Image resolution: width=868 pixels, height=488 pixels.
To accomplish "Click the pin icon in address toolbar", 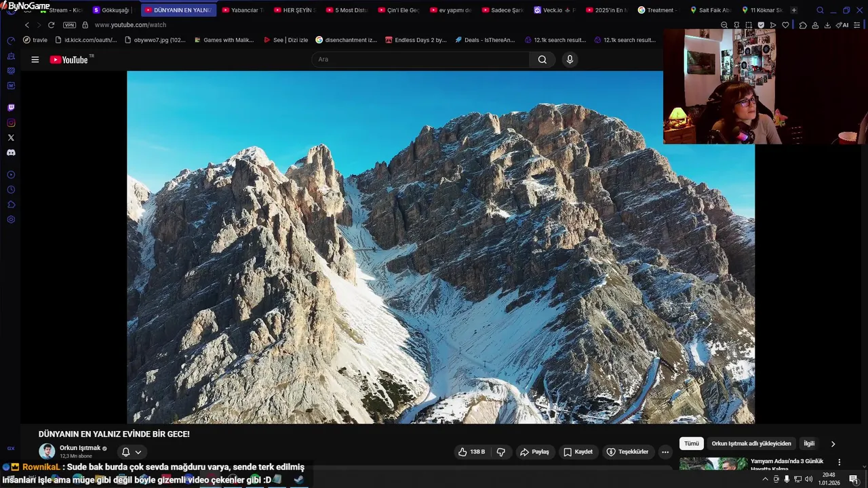I will click(736, 25).
